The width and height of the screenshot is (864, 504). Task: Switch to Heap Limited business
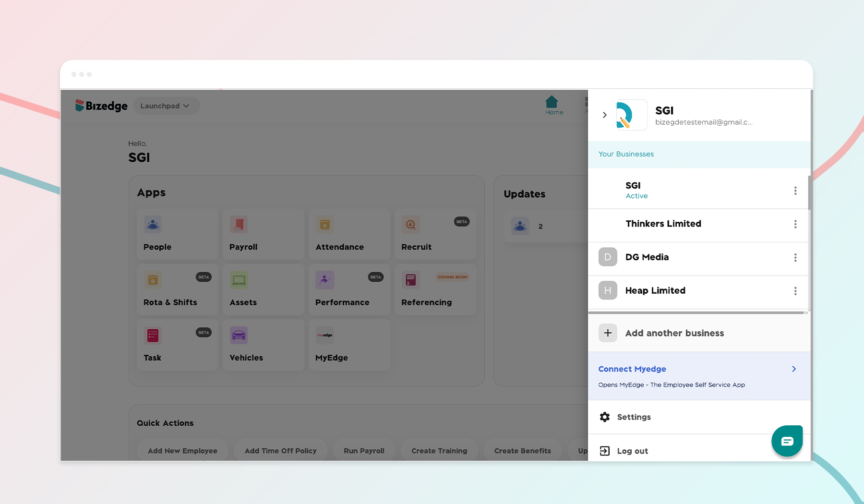coord(655,291)
